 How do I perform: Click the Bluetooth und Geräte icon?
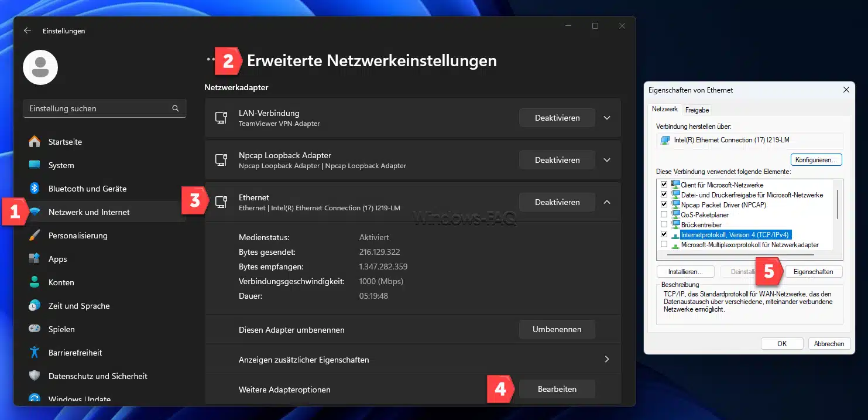point(35,189)
